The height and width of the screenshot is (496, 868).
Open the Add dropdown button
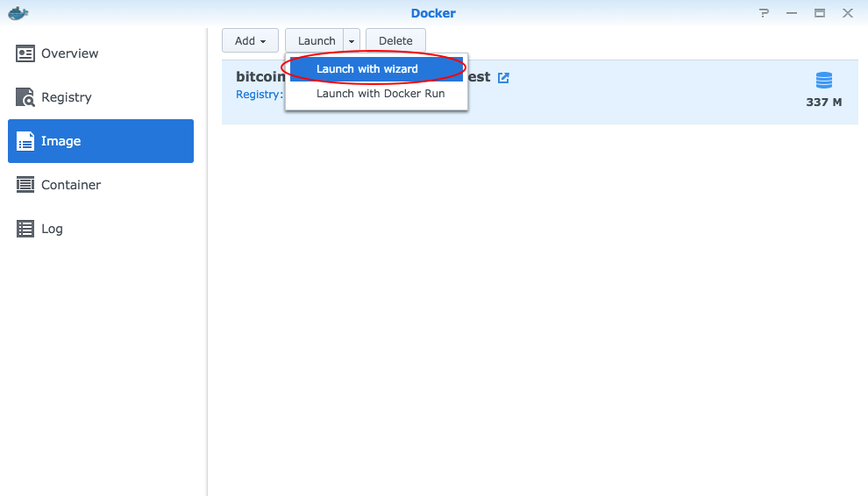pos(250,40)
